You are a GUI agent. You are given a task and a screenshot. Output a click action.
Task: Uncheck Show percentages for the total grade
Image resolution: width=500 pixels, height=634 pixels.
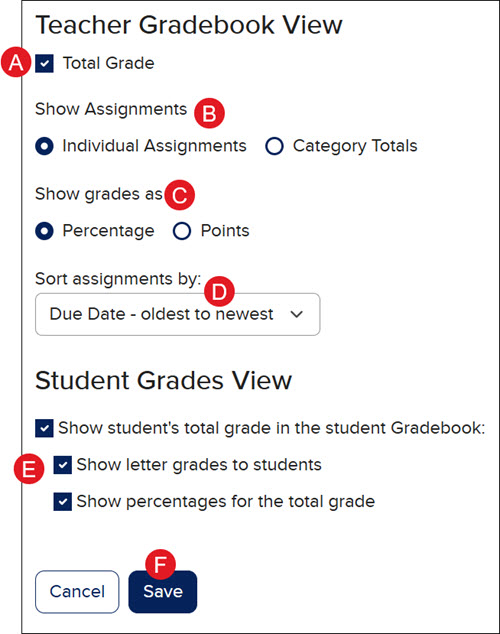[x=63, y=502]
